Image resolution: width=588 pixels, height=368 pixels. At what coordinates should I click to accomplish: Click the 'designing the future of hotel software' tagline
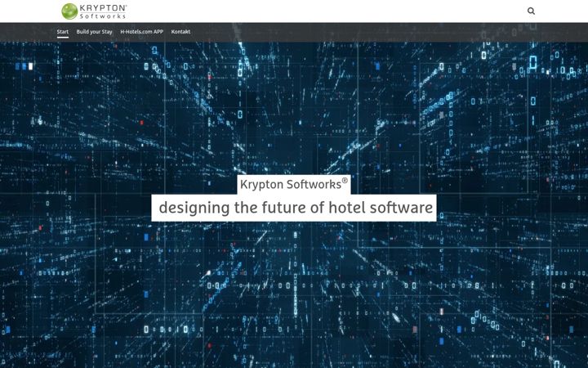pyautogui.click(x=294, y=208)
